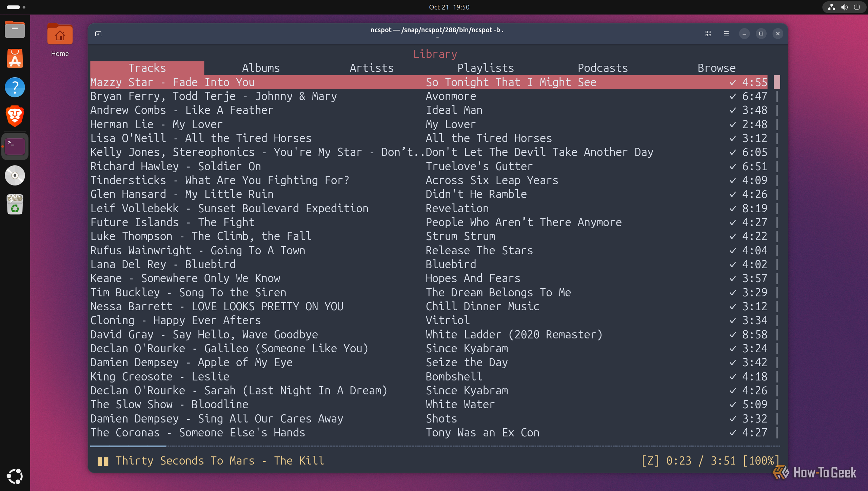Select Richard Hawley - Soldier On

(x=429, y=166)
